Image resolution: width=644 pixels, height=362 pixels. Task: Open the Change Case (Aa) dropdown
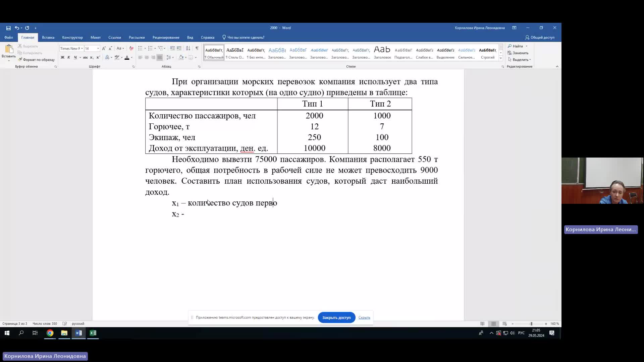click(x=120, y=48)
